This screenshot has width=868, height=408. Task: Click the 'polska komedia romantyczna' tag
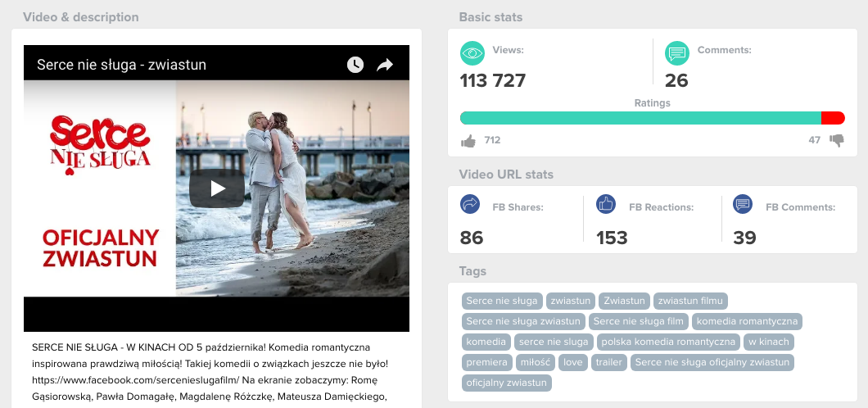pyautogui.click(x=667, y=342)
